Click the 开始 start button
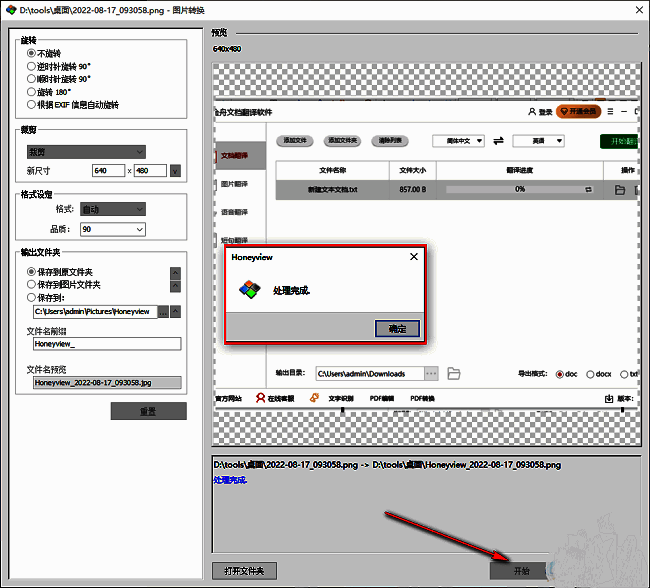 point(521,570)
